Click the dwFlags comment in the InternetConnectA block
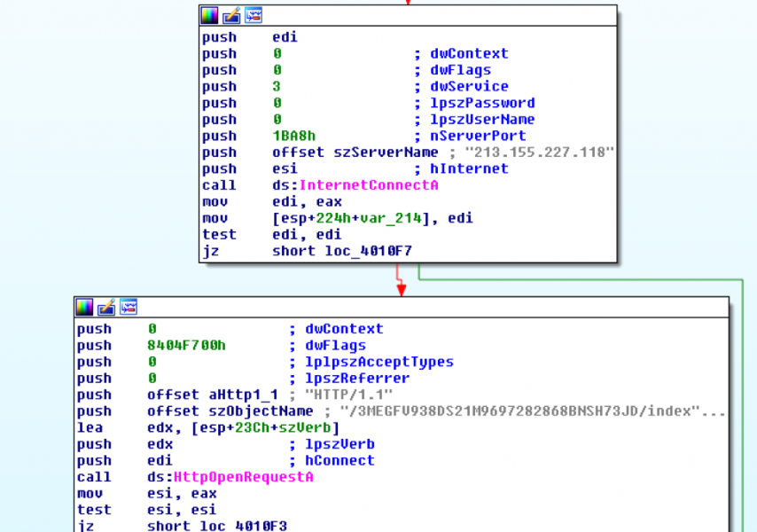 point(461,70)
